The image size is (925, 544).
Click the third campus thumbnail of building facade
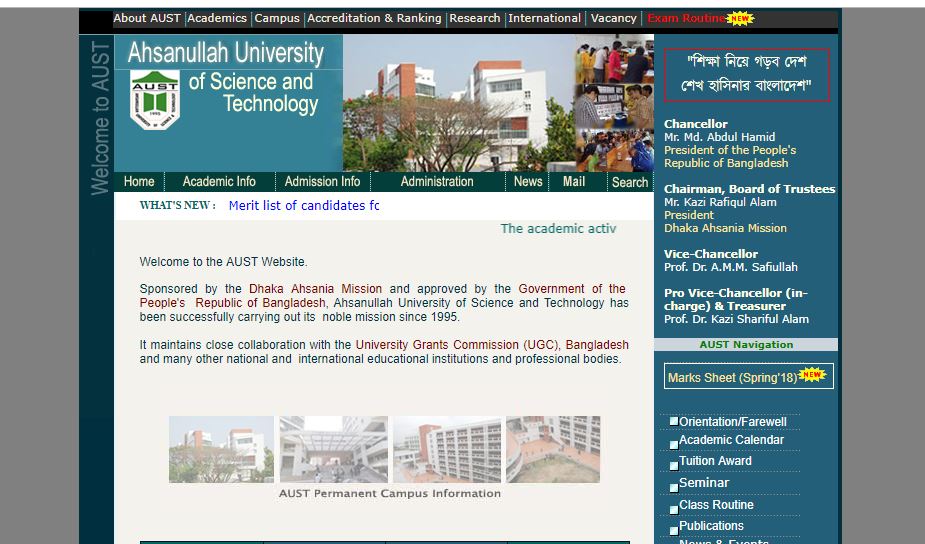[x=447, y=450]
